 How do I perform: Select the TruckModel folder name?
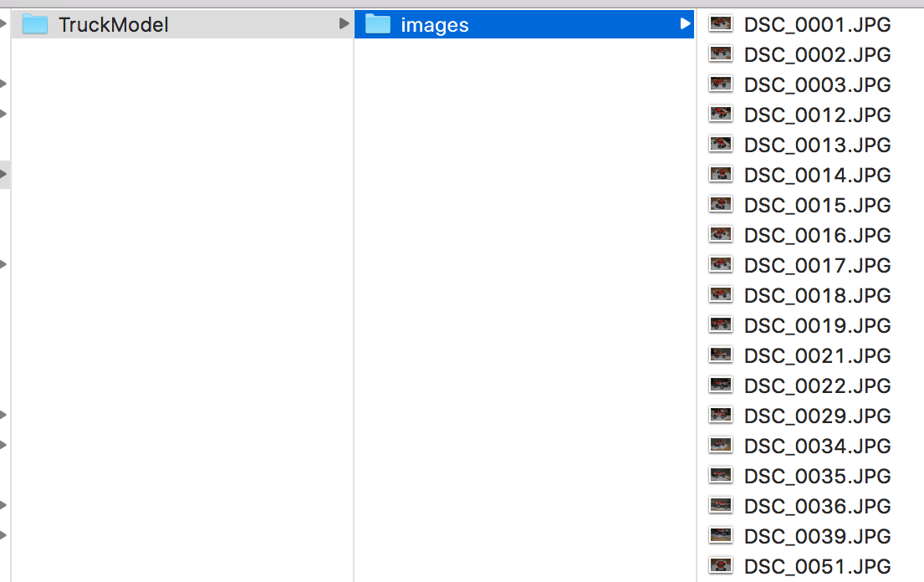(113, 25)
